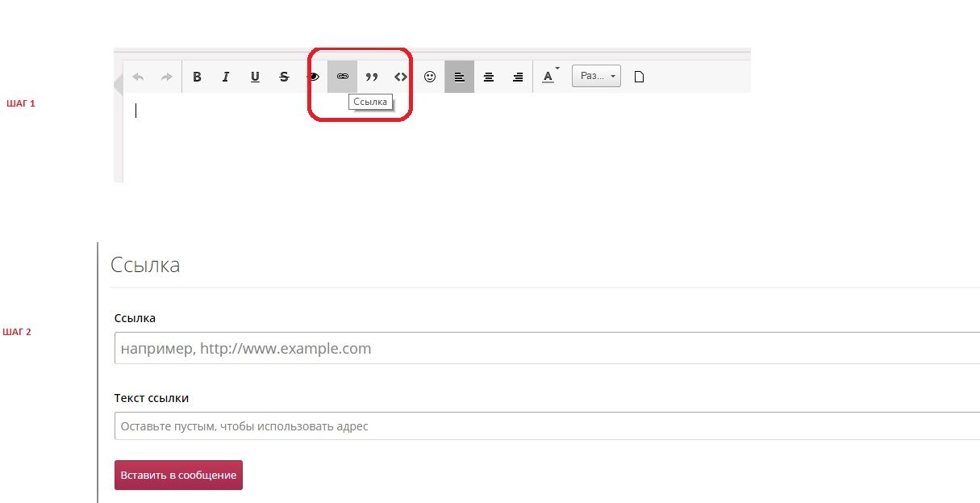Viewport: 980px width, 503px height.
Task: Click the blank page icon in toolbar
Action: (x=639, y=77)
